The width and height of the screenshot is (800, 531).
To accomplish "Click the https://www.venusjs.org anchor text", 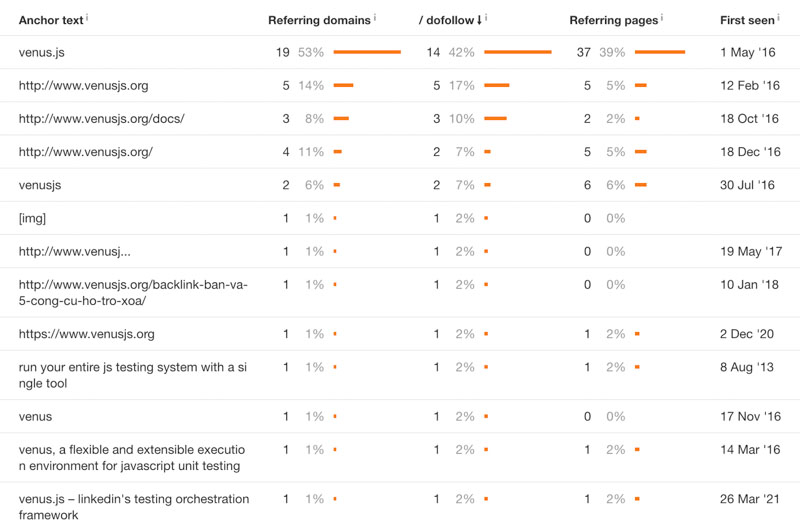I will click(x=87, y=334).
